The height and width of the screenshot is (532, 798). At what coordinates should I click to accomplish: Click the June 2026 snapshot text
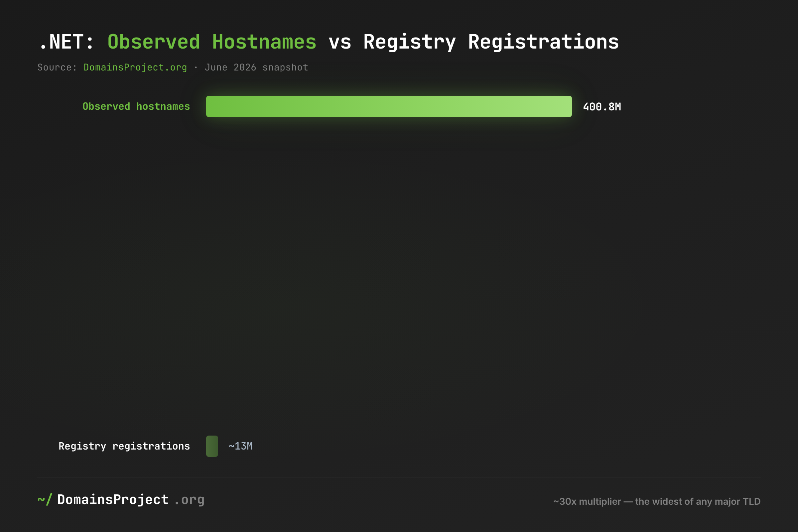pos(256,67)
